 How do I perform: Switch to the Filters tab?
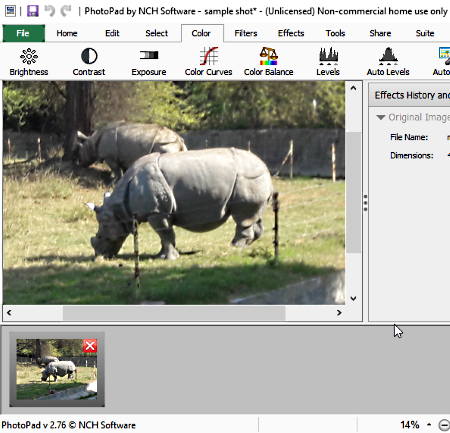click(246, 33)
